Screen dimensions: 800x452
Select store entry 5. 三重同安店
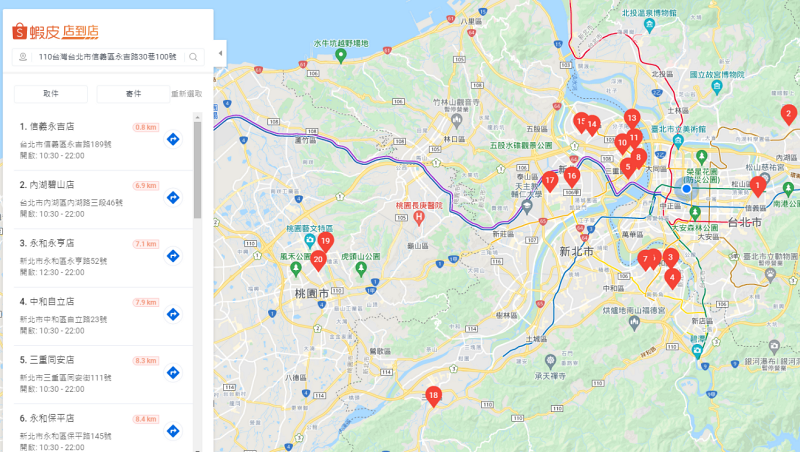tap(104, 375)
